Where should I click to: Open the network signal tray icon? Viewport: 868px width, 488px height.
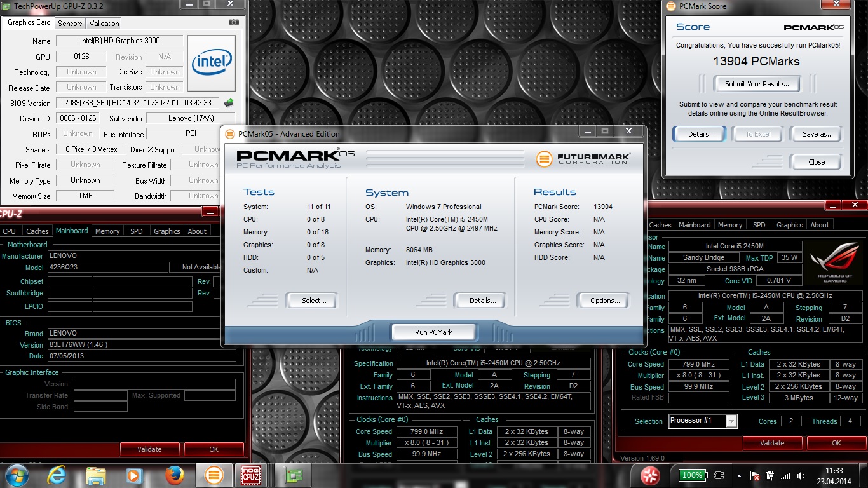click(785, 475)
